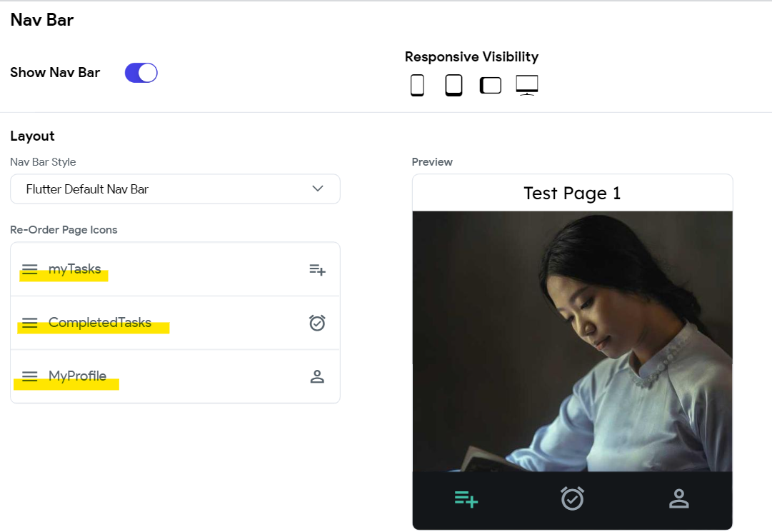
Task: Toggle the Show Nav Bar switch
Action: coord(141,73)
